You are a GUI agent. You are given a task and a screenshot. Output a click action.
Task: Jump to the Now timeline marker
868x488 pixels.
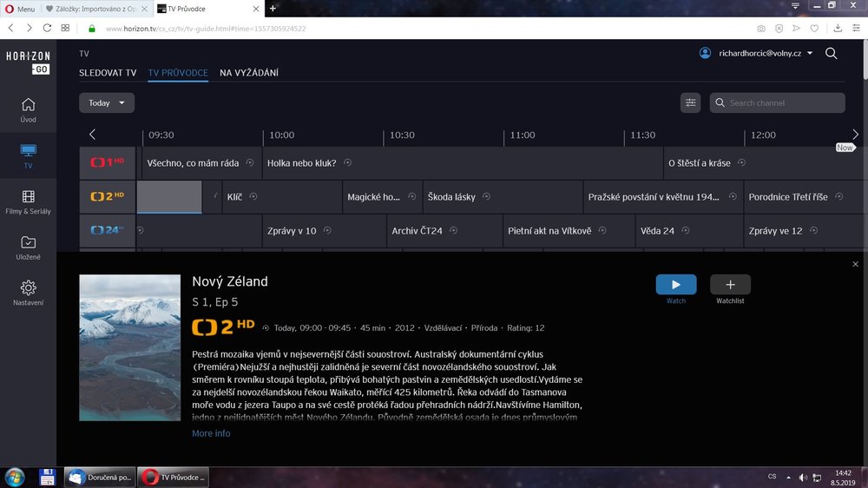[845, 148]
